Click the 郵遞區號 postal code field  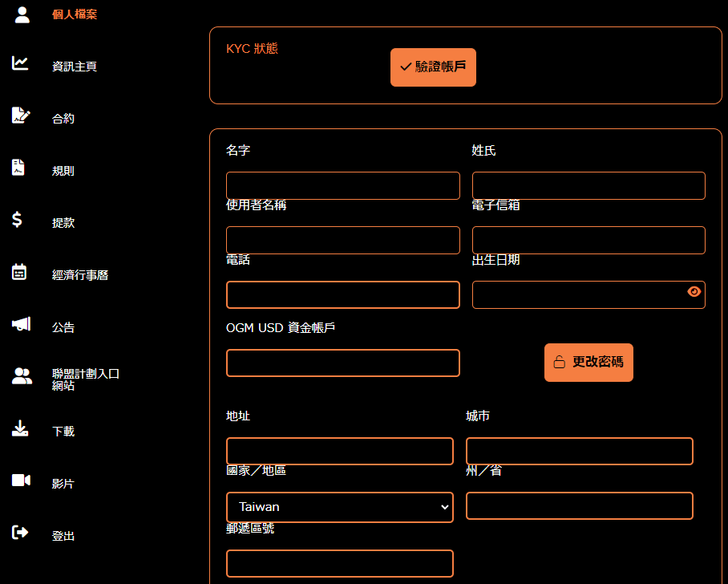339,563
